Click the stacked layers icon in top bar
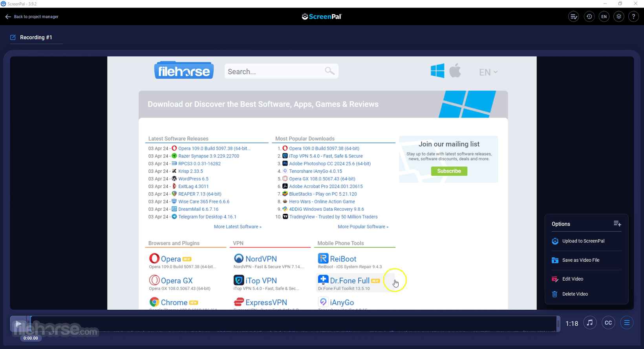 tap(619, 17)
